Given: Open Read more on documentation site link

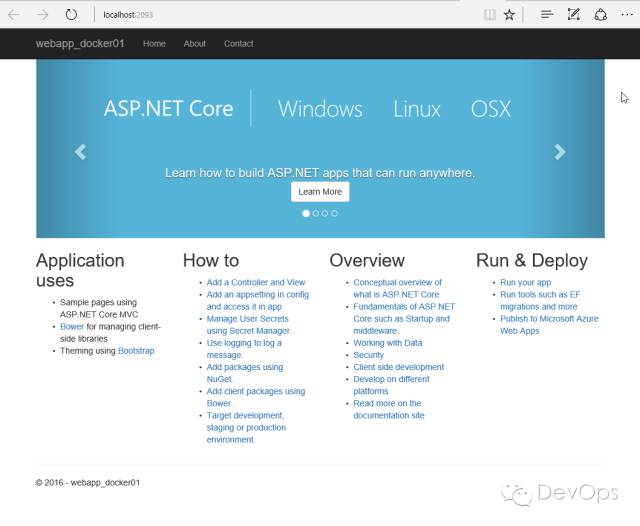Looking at the screenshot, I should [x=389, y=409].
